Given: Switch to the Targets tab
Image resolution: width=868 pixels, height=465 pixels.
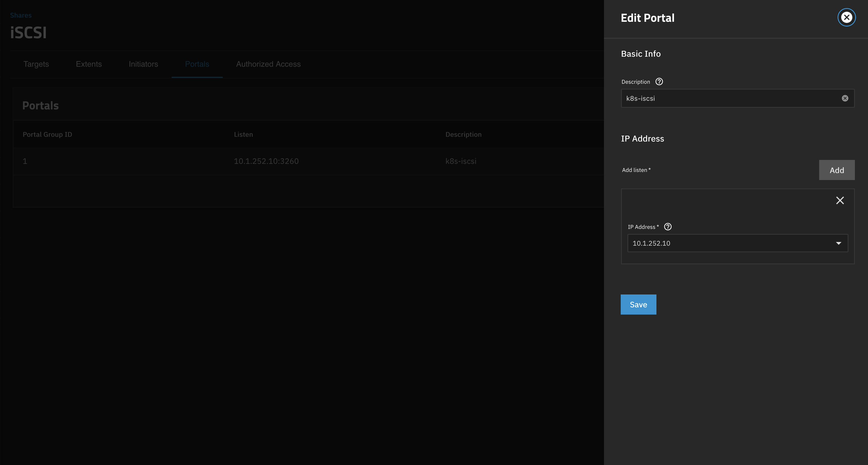Looking at the screenshot, I should tap(36, 64).
